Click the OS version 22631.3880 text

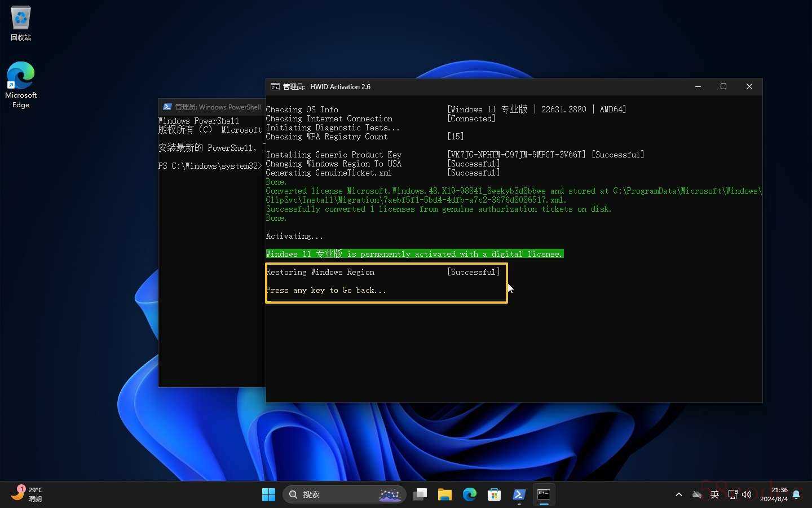click(x=564, y=110)
